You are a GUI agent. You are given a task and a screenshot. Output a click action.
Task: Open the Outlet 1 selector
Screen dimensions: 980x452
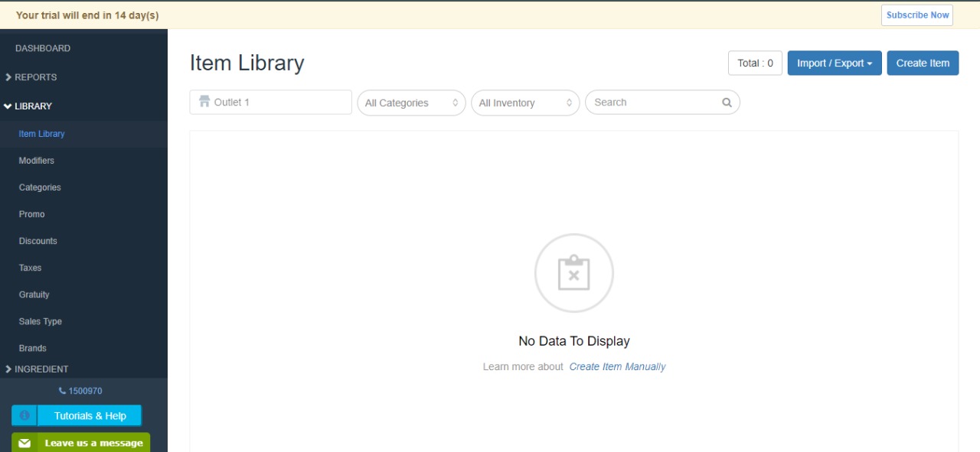click(270, 102)
